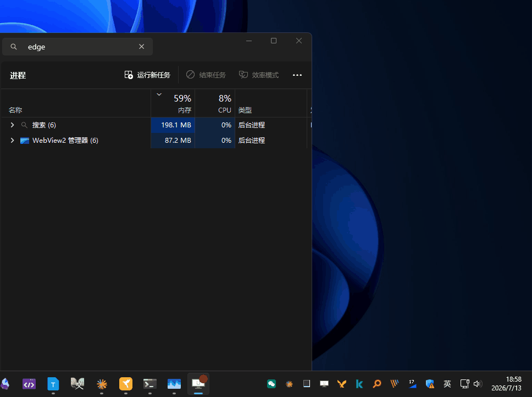Click the 进程 (processes) page title
The image size is (532, 397).
pyautogui.click(x=18, y=75)
